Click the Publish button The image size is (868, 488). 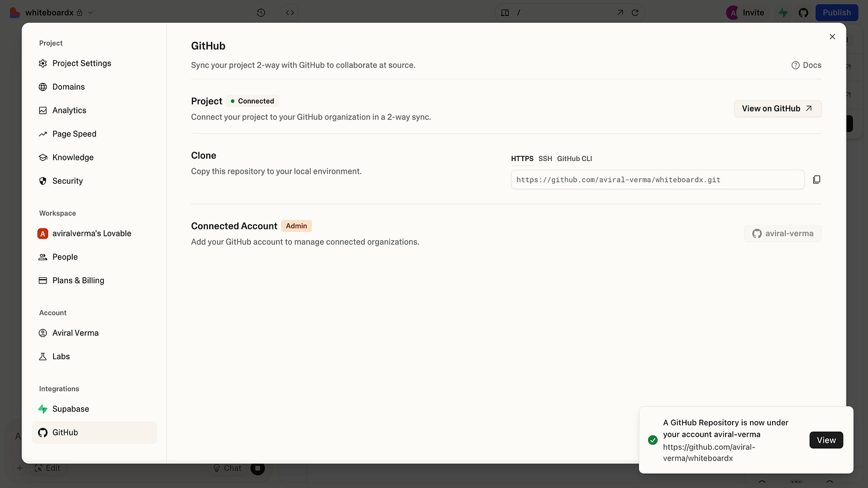click(x=836, y=13)
